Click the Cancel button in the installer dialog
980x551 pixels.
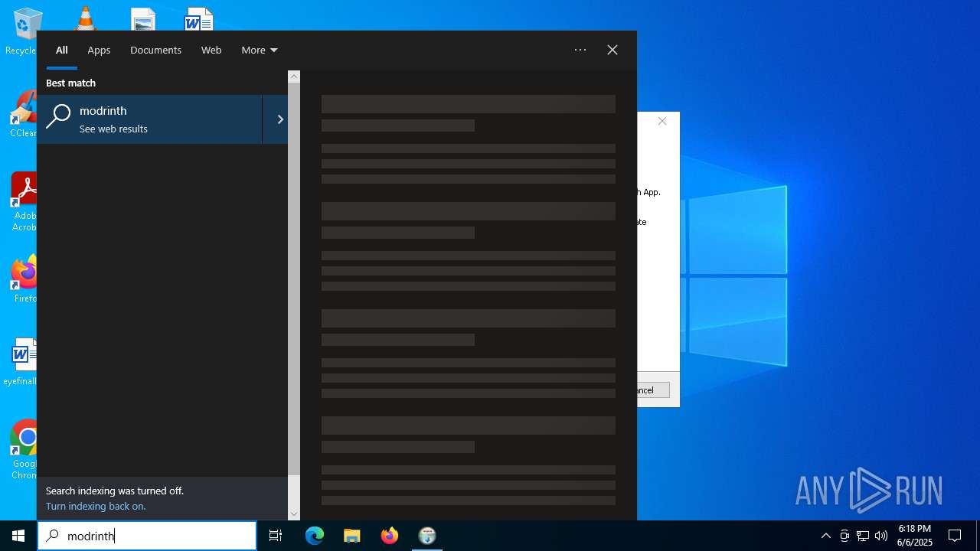[x=653, y=390]
